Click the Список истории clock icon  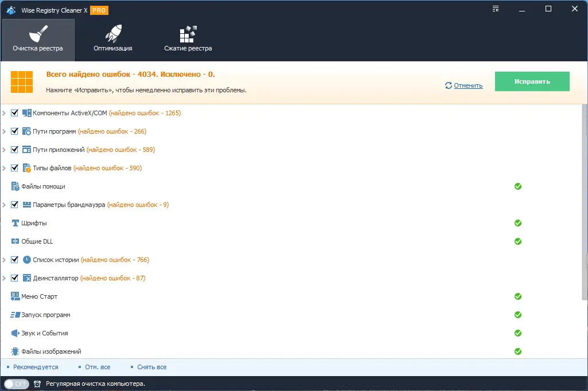pos(26,260)
